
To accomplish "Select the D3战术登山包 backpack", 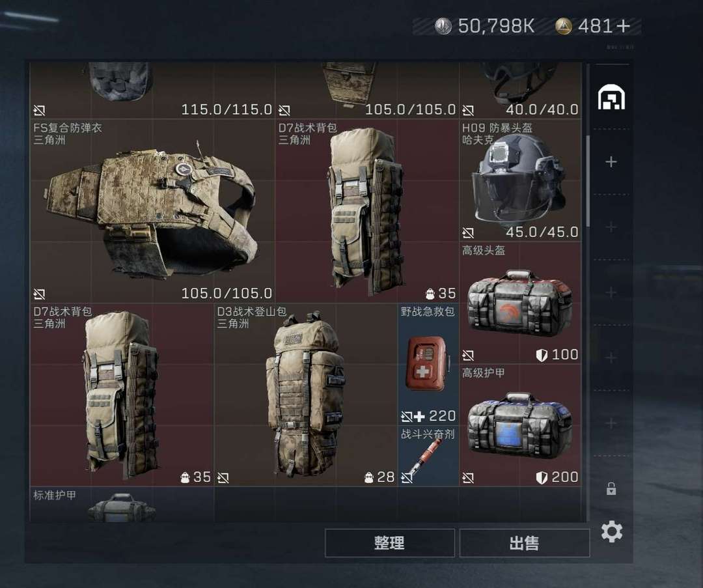I will click(x=306, y=395).
